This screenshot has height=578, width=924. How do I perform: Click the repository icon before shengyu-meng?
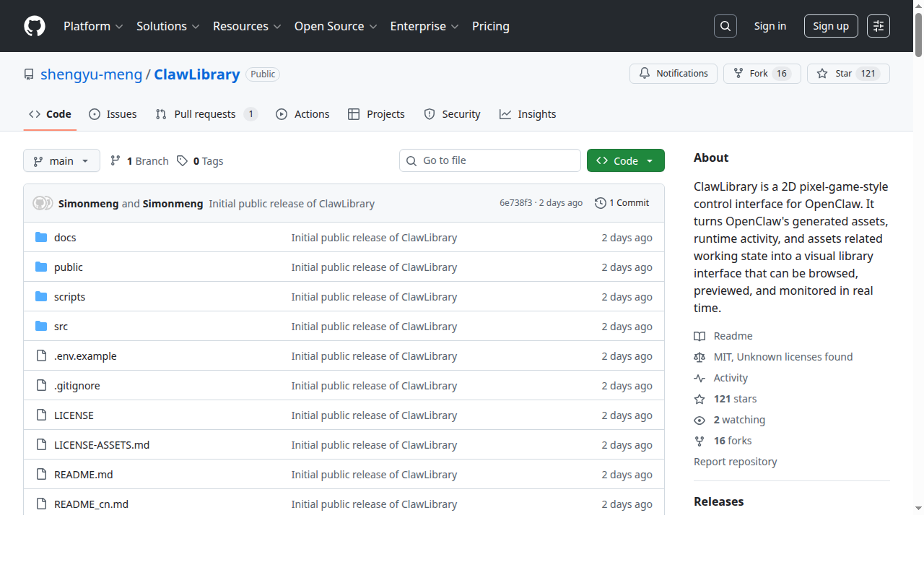click(29, 74)
